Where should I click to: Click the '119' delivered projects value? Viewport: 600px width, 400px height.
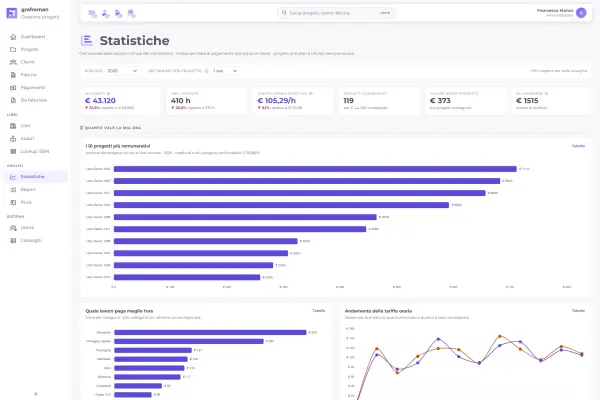point(349,101)
